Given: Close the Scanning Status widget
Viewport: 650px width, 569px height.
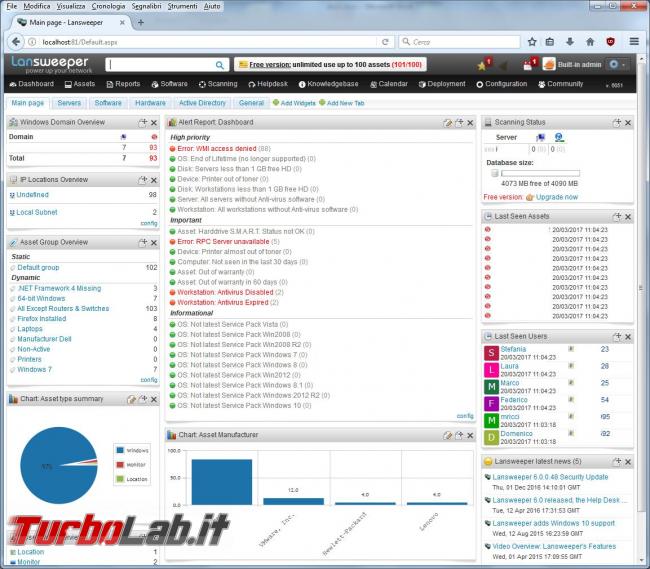Looking at the screenshot, I should coord(628,123).
